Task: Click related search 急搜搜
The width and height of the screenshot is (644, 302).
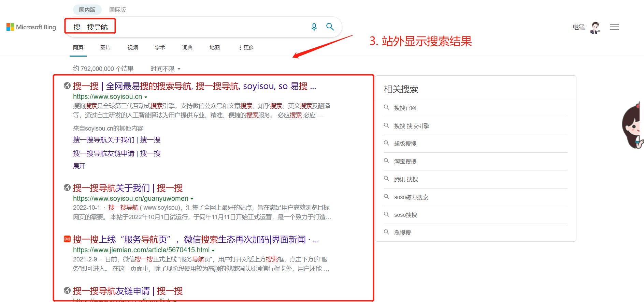Action: 402,232
